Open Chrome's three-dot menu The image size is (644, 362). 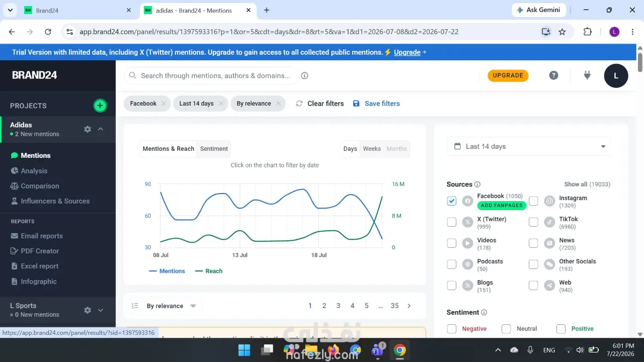point(632,32)
